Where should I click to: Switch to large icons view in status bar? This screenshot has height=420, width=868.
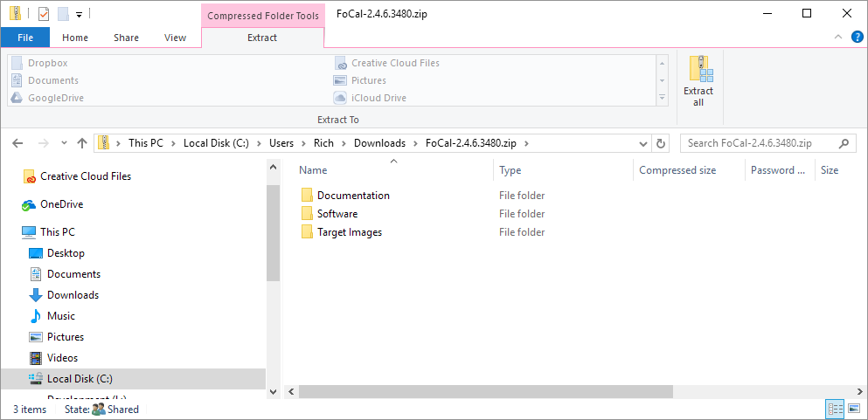coord(853,409)
